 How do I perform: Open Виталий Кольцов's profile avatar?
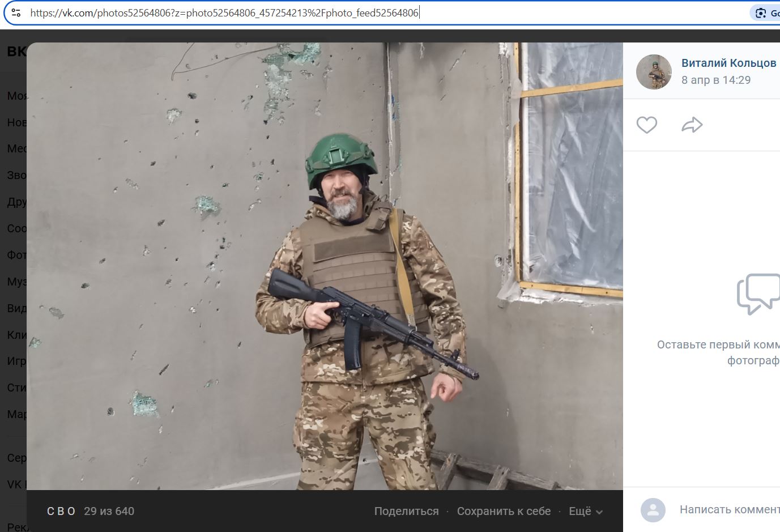tap(654, 72)
